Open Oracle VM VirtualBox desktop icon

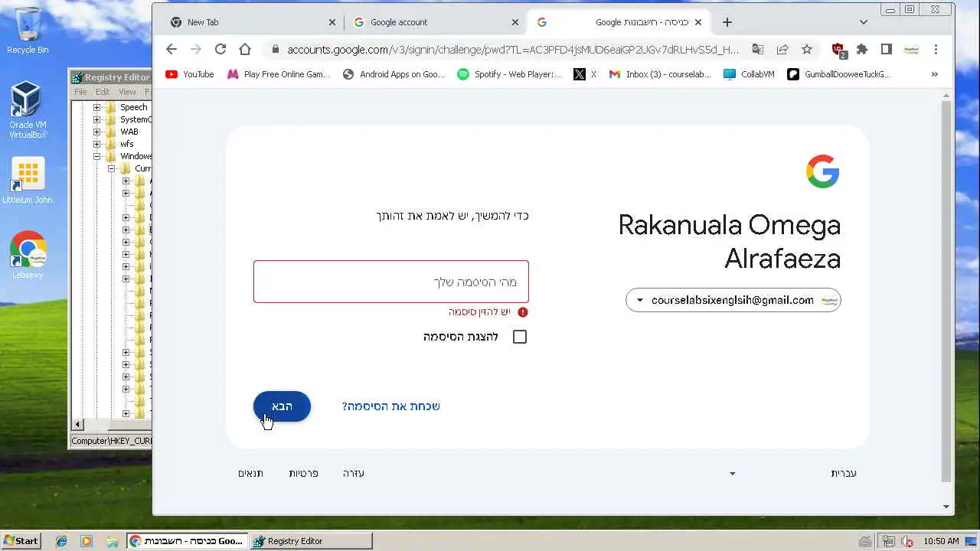[28, 111]
